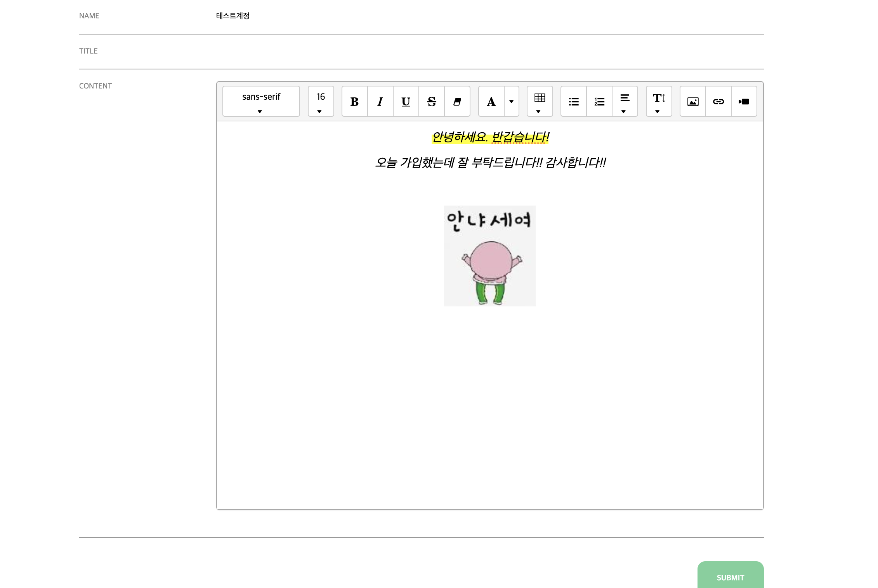Insert a hyperlink
Image resolution: width=878 pixels, height=588 pixels.
coord(718,101)
